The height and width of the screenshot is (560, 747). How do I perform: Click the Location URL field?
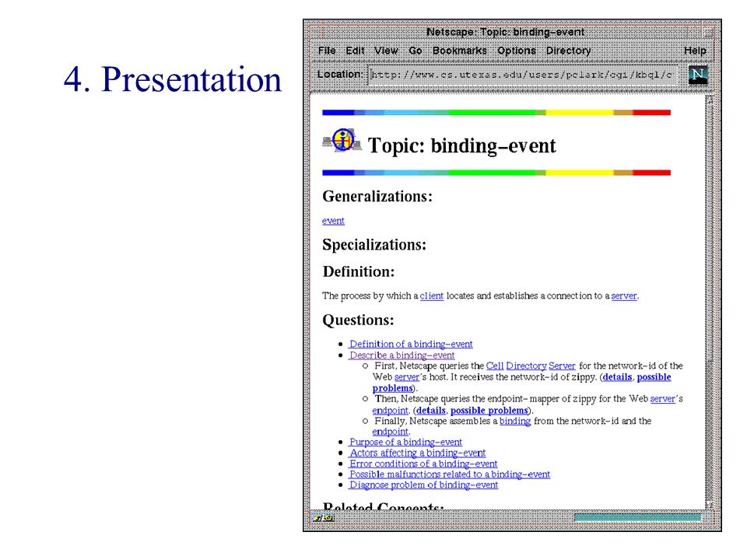coord(523,75)
